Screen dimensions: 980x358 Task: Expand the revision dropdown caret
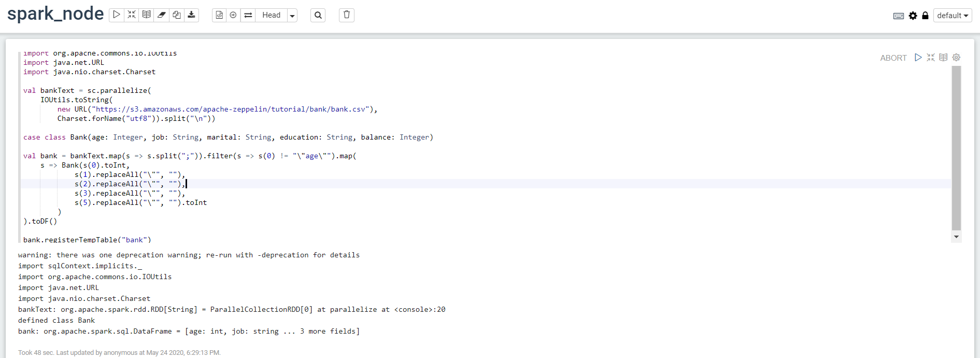[292, 16]
